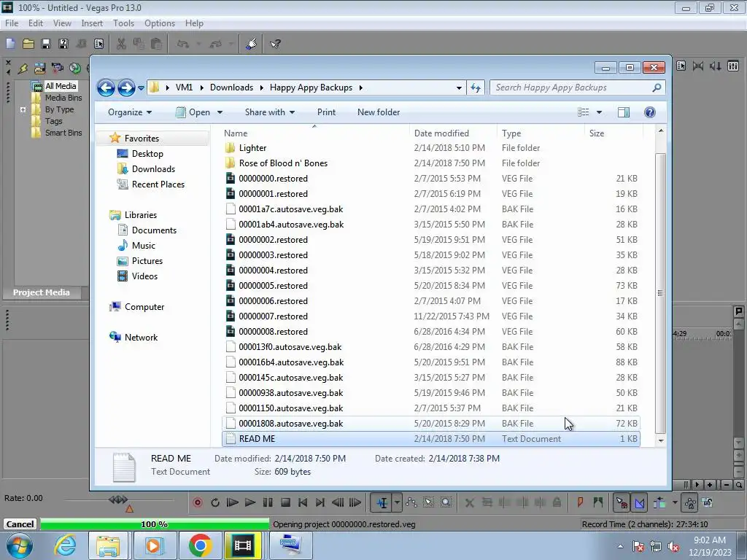Select the Envelope Edit tool

click(411, 502)
